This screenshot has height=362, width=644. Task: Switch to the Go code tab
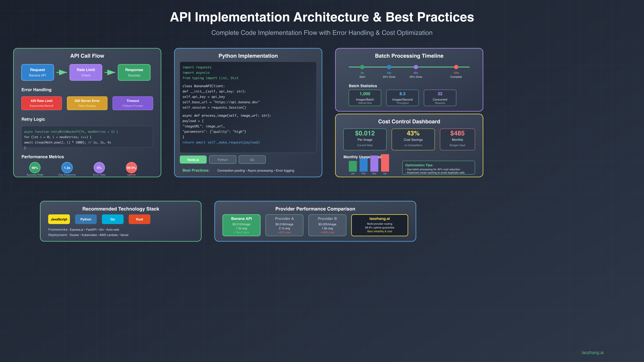tap(252, 160)
